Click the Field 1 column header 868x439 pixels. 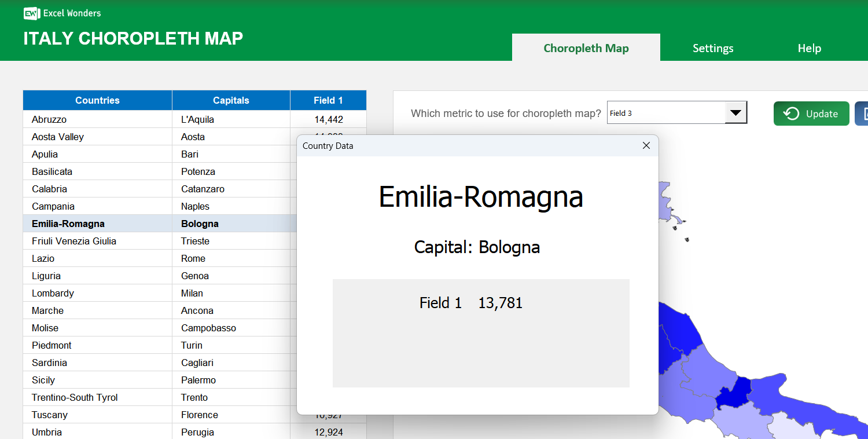click(328, 100)
